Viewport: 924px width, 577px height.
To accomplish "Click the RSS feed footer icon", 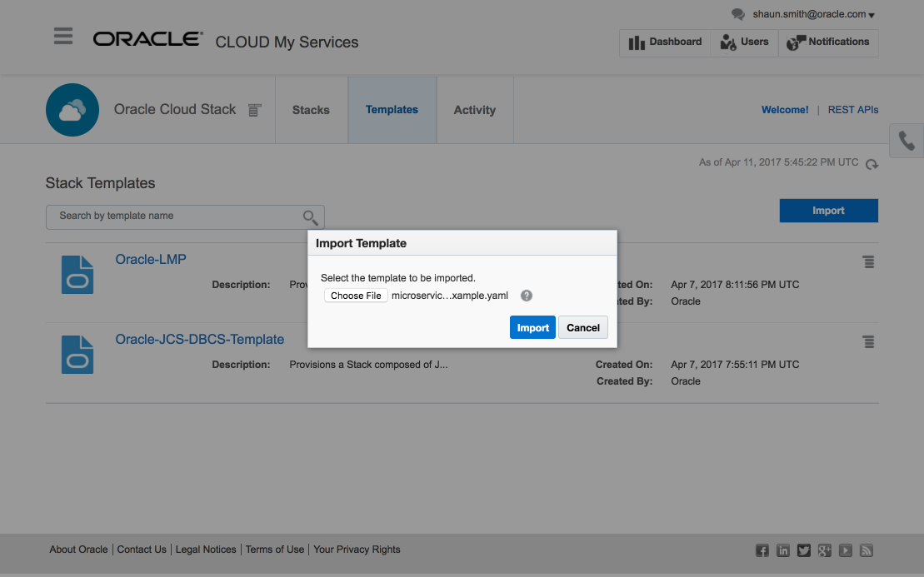I will (x=867, y=550).
